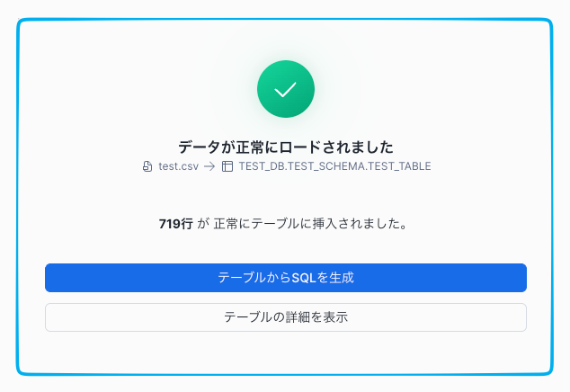Image resolution: width=570 pixels, height=392 pixels.
Task: Click the word データ starting the heading
Action: coord(198,147)
